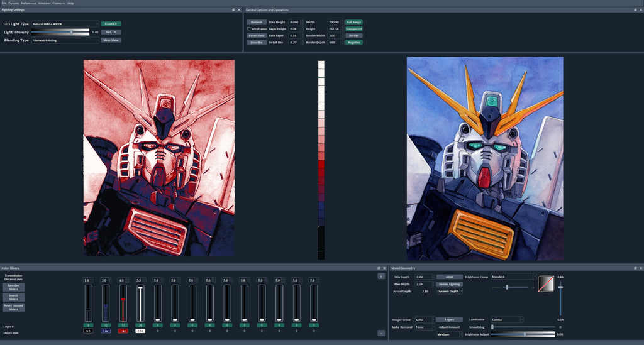Viewport: 644px width, 345px height.
Task: Add a color slider with plus button
Action: coord(381,277)
